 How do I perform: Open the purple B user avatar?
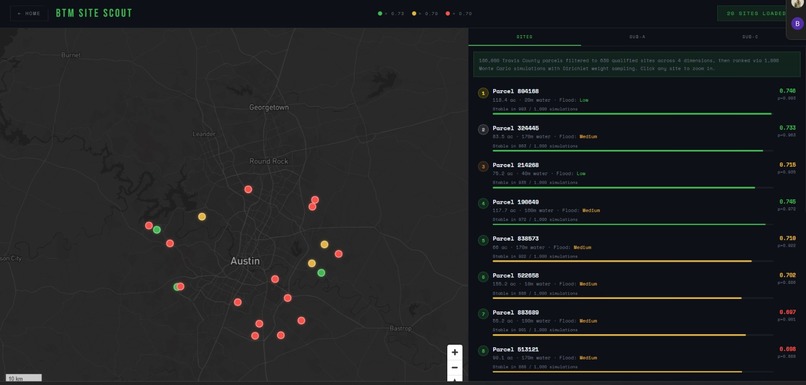click(797, 23)
